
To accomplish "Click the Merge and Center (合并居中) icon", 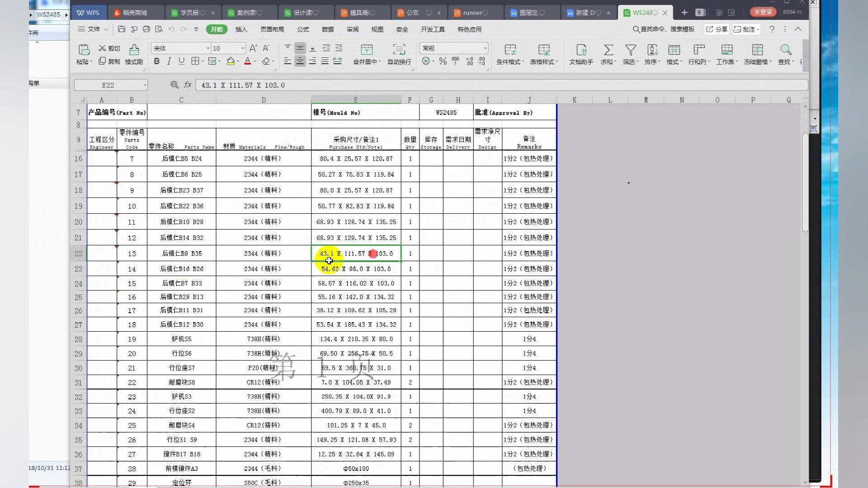I will point(367,50).
